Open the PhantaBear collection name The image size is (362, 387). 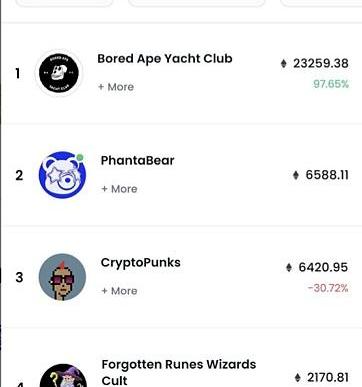pos(137,161)
